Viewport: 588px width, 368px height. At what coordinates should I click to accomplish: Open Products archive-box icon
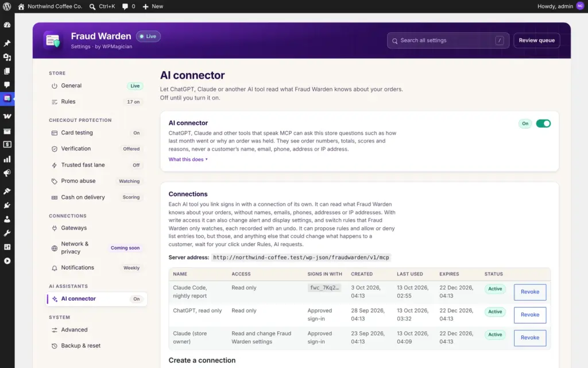pos(7,131)
